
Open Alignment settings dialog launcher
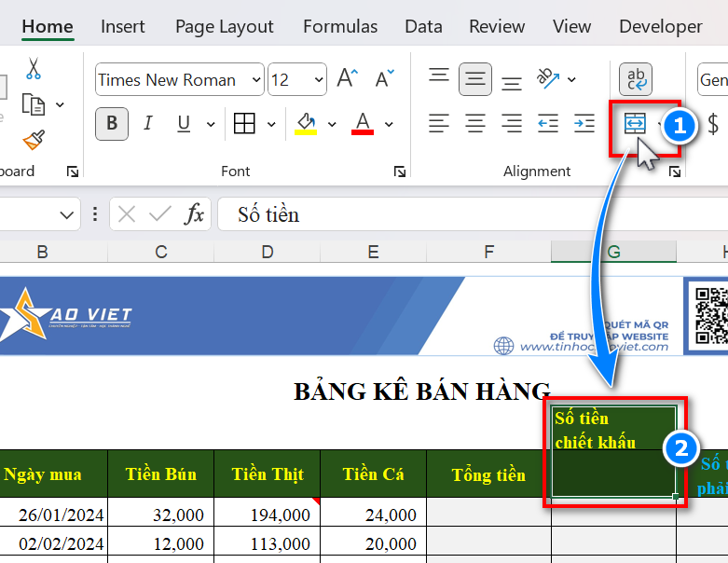pos(676,172)
